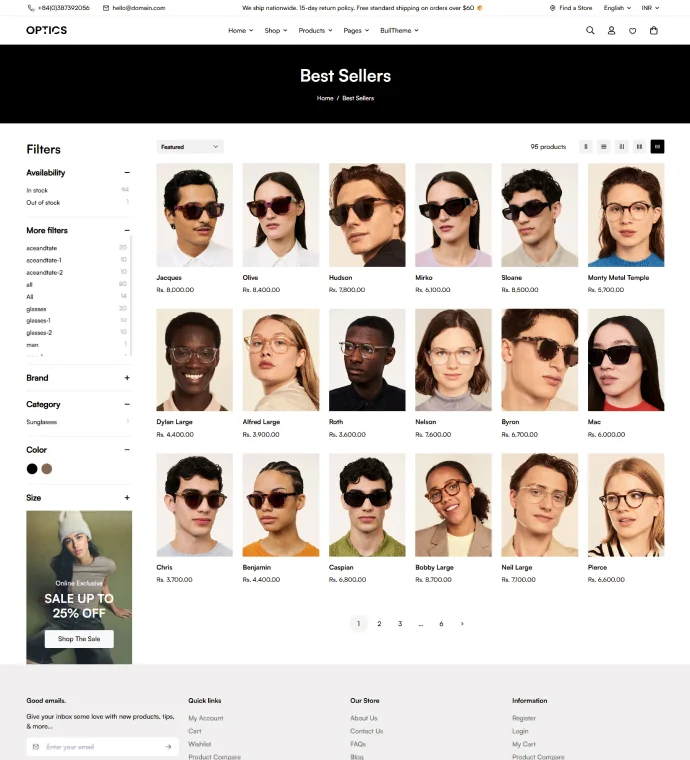This screenshot has width=690, height=760.
Task: Open the shopping bag cart icon
Action: (654, 31)
